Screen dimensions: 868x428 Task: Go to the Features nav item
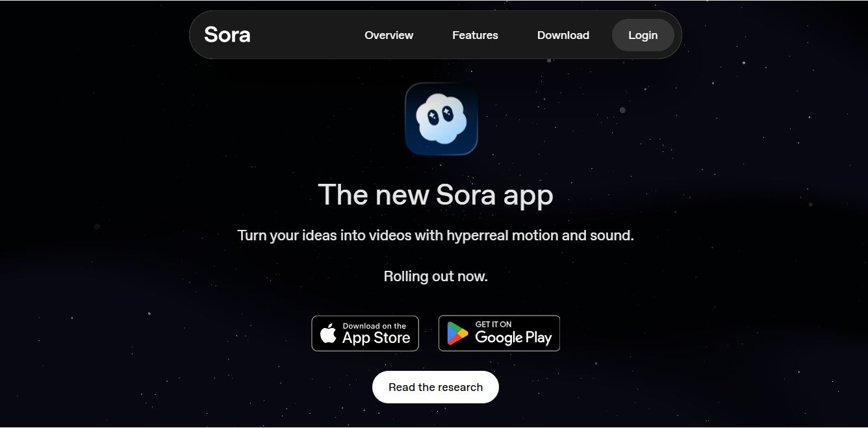coord(475,35)
